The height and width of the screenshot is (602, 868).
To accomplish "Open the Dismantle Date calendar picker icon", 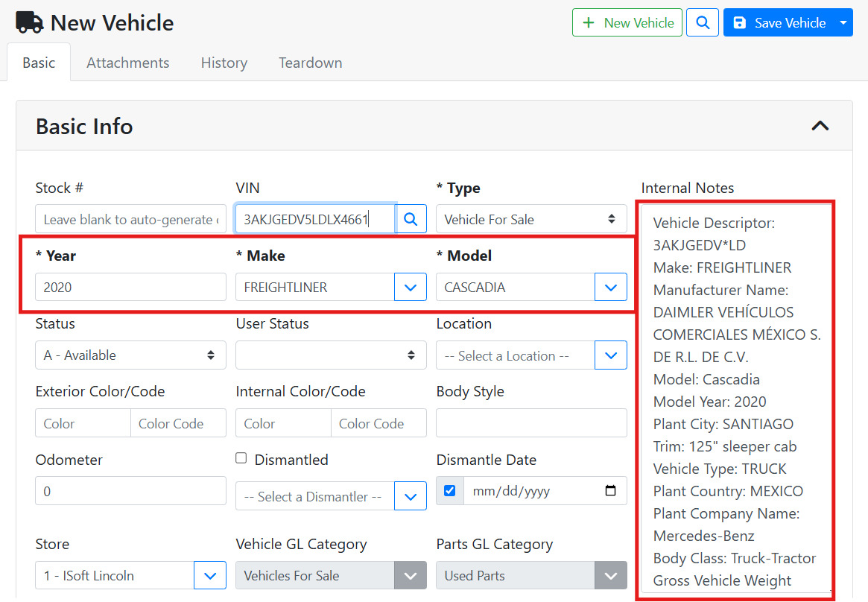I will [x=610, y=491].
